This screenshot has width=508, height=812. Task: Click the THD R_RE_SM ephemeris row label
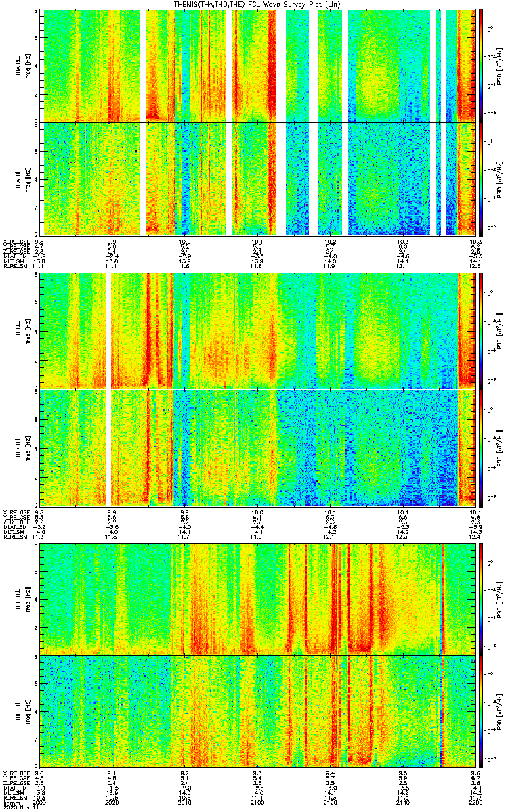click(x=14, y=537)
